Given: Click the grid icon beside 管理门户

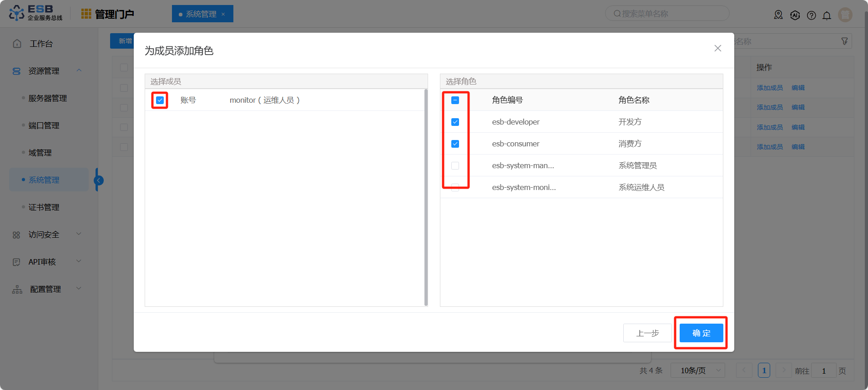Looking at the screenshot, I should coord(86,14).
